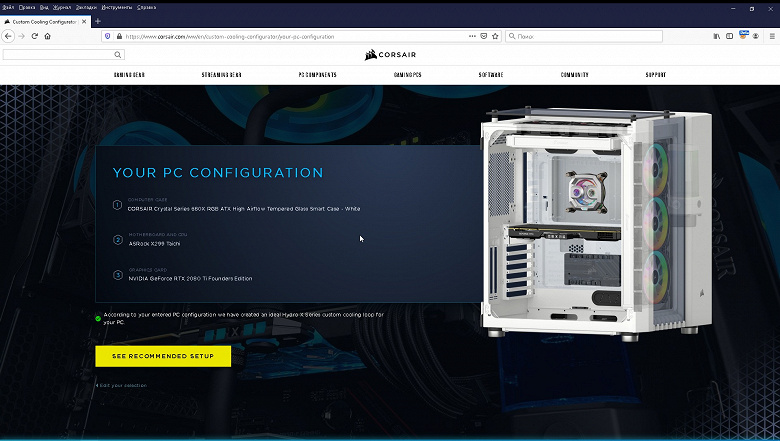The height and width of the screenshot is (441, 780).
Task: Minimize the browser window
Action: pyautogui.click(x=733, y=8)
